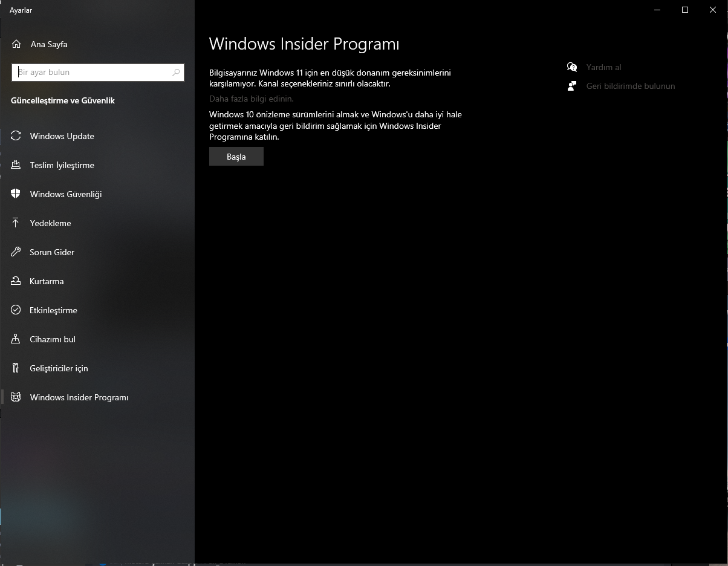728x566 pixels.
Task: Click the Etkinleştirme checkmark icon
Action: tap(16, 310)
